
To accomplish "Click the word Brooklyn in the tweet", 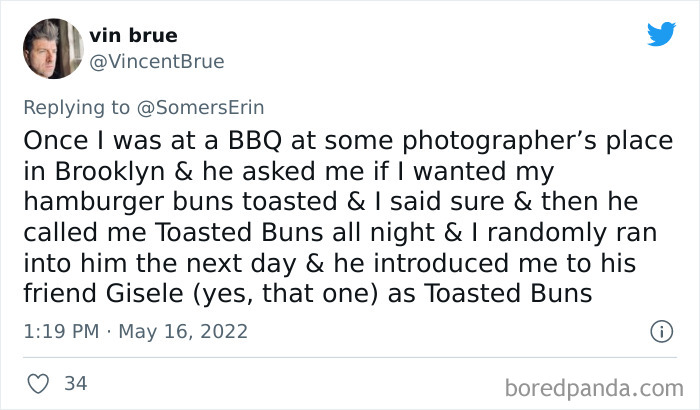I will point(110,172).
